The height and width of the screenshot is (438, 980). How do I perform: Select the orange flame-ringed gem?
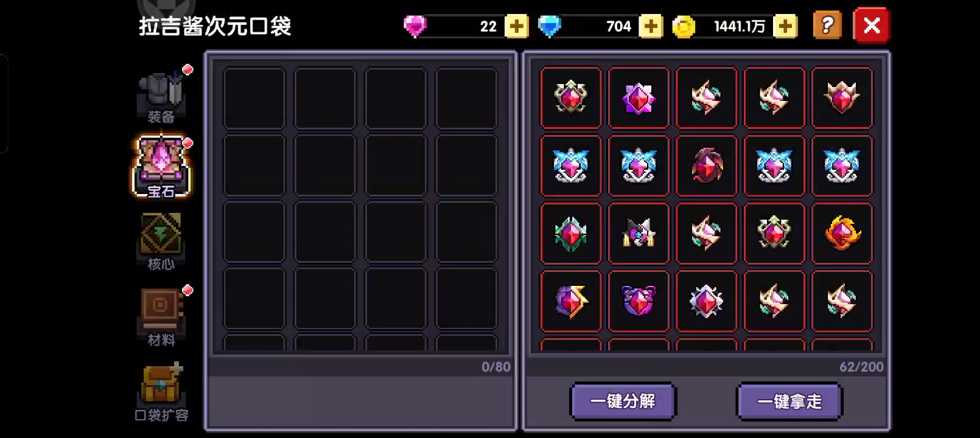coord(842,234)
